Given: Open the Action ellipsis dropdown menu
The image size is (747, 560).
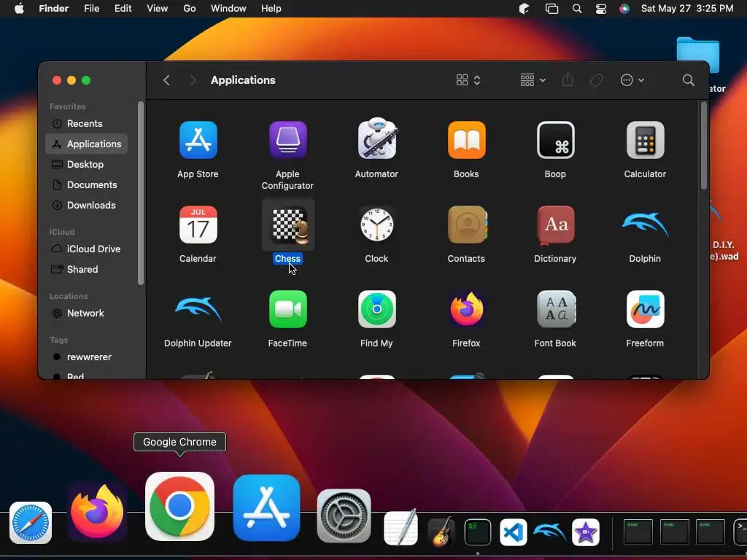Looking at the screenshot, I should click(x=632, y=80).
